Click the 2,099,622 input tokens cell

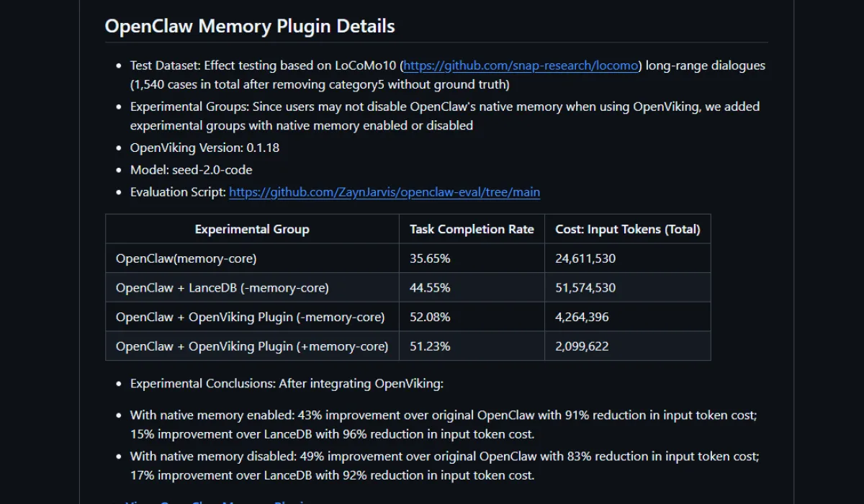click(582, 346)
